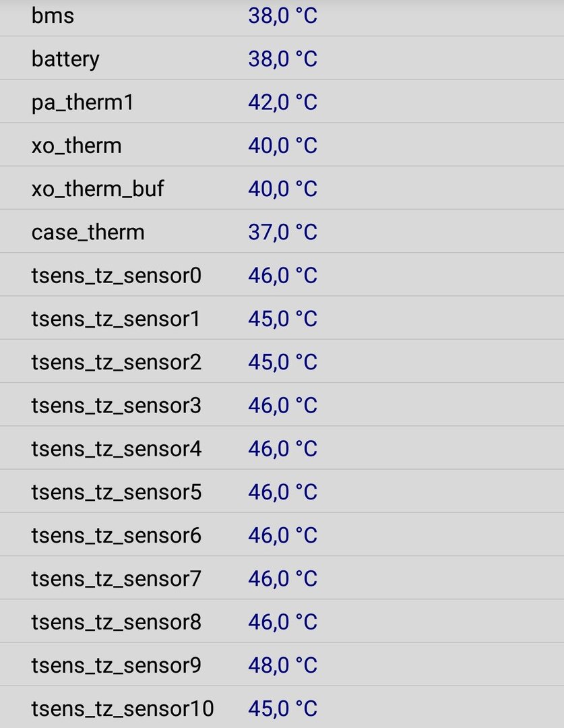
Task: Tap the 48,0 °C value of sensor9
Action: coord(283,665)
